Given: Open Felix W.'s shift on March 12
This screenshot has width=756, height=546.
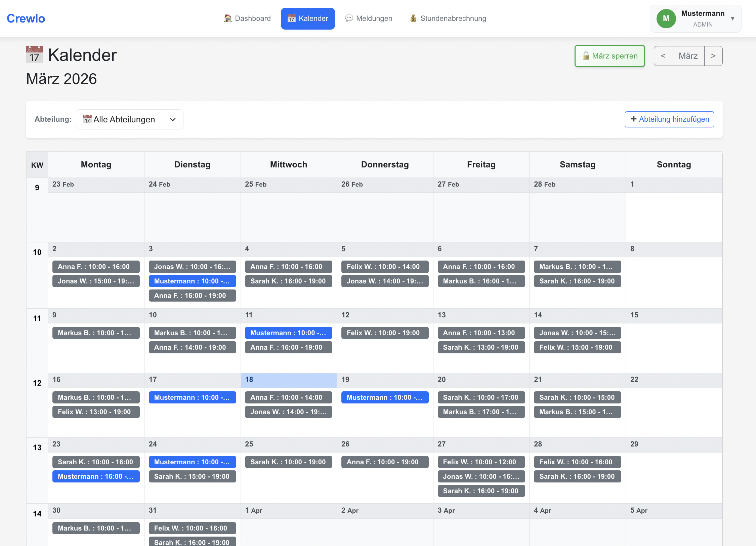Looking at the screenshot, I should click(384, 333).
